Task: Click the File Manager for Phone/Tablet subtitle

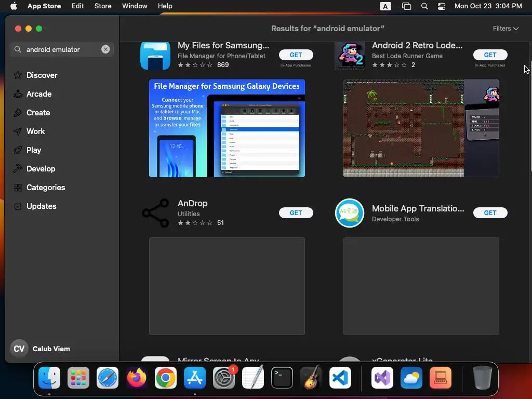Action: tap(221, 56)
